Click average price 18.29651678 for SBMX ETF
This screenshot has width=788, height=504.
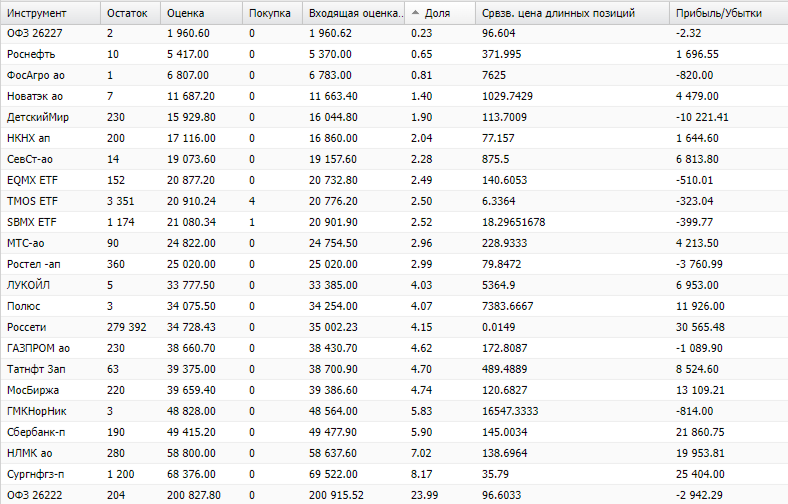(514, 222)
